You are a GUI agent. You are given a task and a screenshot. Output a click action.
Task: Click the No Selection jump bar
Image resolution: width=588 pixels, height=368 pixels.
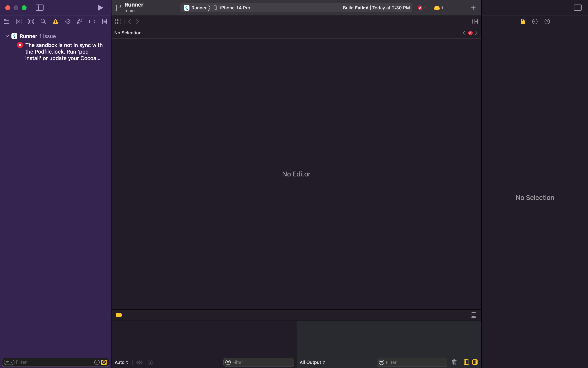point(128,33)
